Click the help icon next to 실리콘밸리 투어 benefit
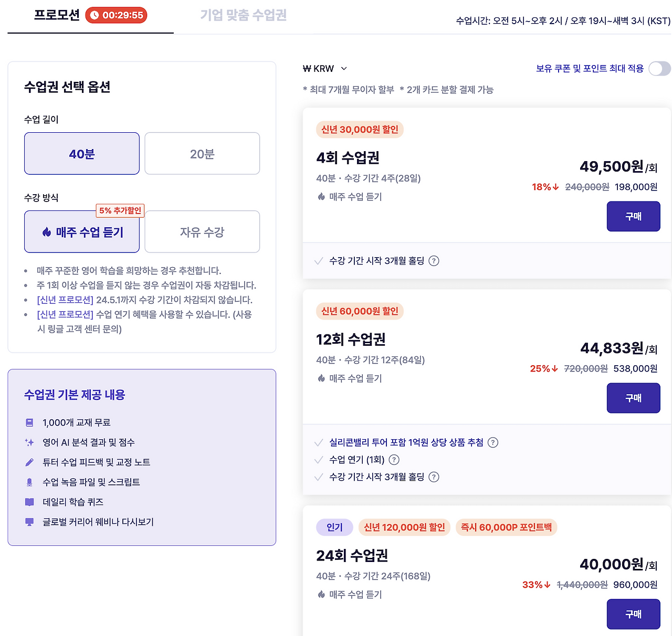Screen dimensions: 672x636 point(493,442)
